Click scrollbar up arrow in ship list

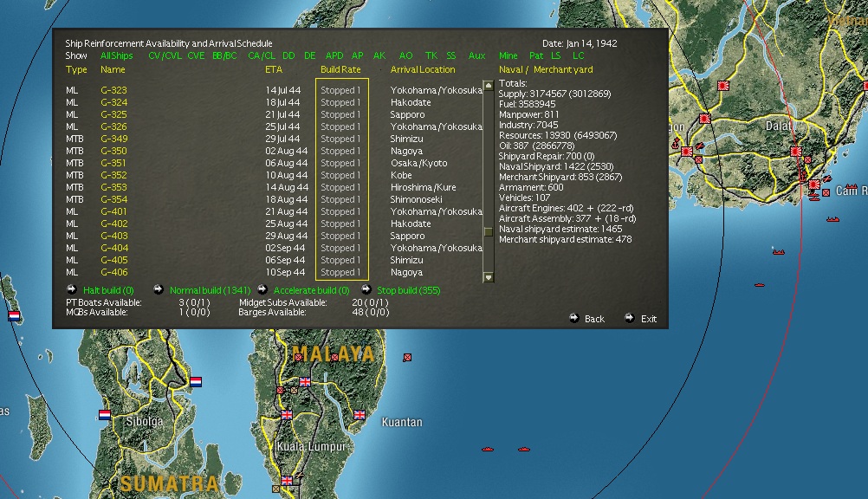point(489,85)
